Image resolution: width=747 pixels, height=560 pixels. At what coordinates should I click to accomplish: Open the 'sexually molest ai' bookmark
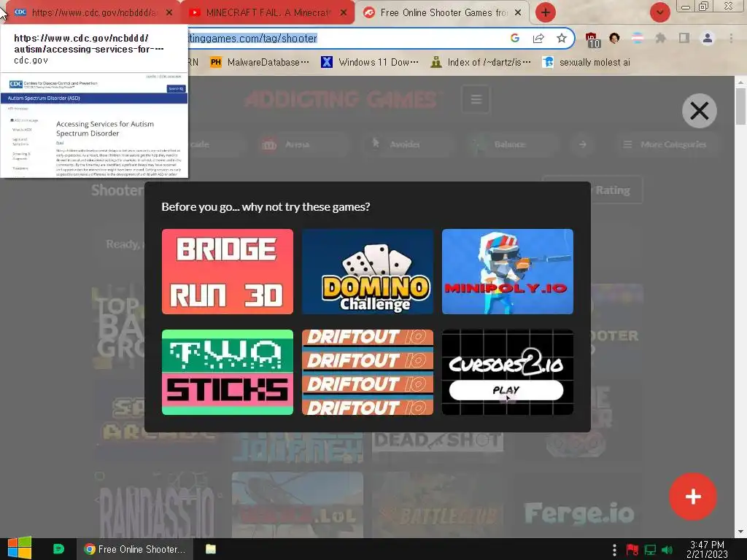587,63
